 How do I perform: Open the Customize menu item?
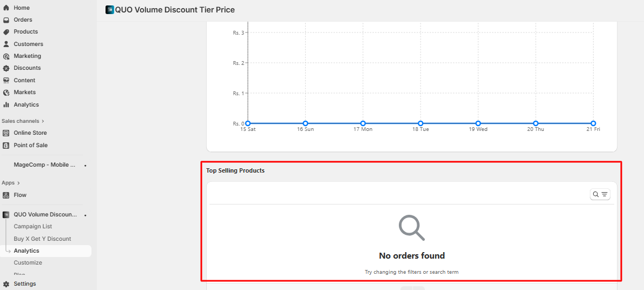tap(28, 262)
